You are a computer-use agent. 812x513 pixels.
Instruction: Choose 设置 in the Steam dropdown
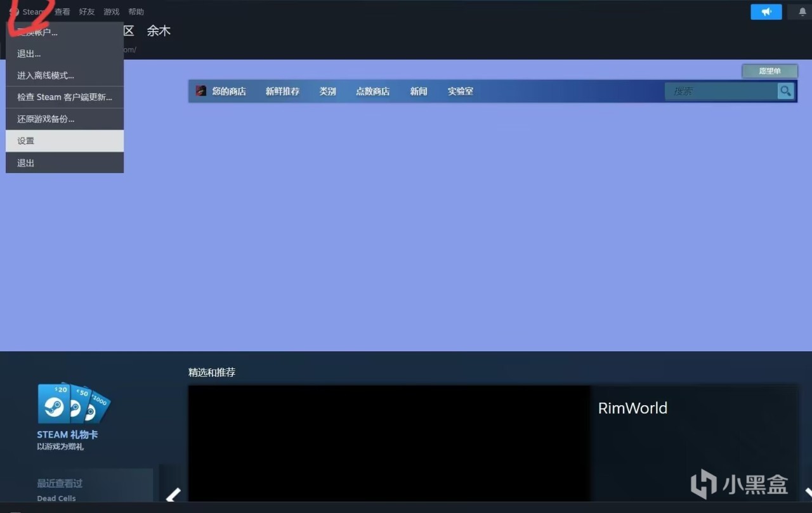click(65, 141)
